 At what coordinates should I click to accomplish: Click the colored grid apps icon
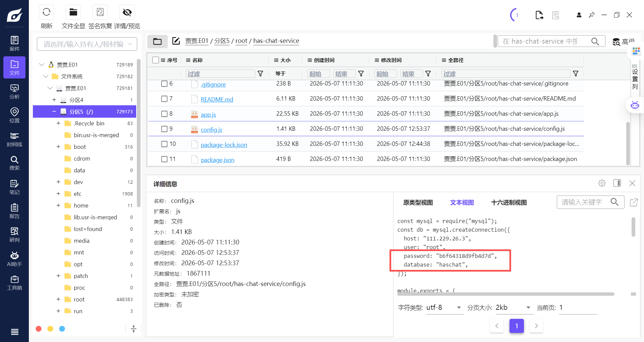pyautogui.click(x=636, y=51)
